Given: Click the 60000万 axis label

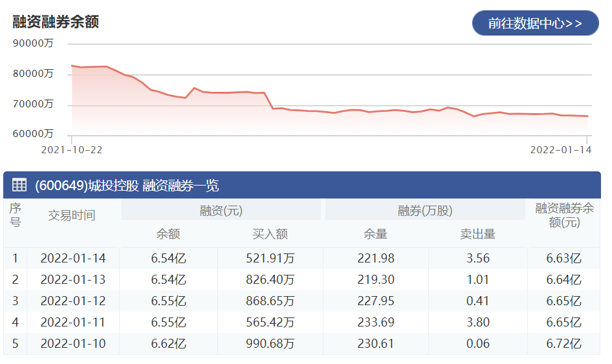Looking at the screenshot, I should [33, 133].
